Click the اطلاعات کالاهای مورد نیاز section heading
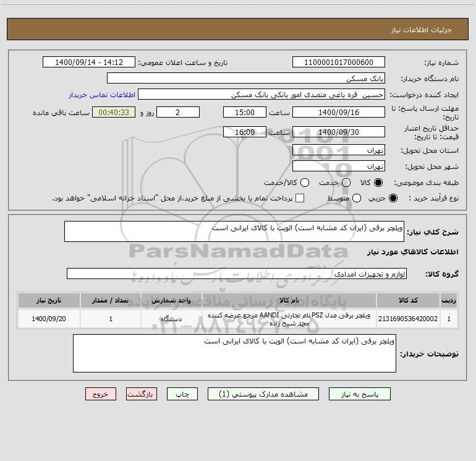This screenshot has height=461, width=476. tap(413, 252)
